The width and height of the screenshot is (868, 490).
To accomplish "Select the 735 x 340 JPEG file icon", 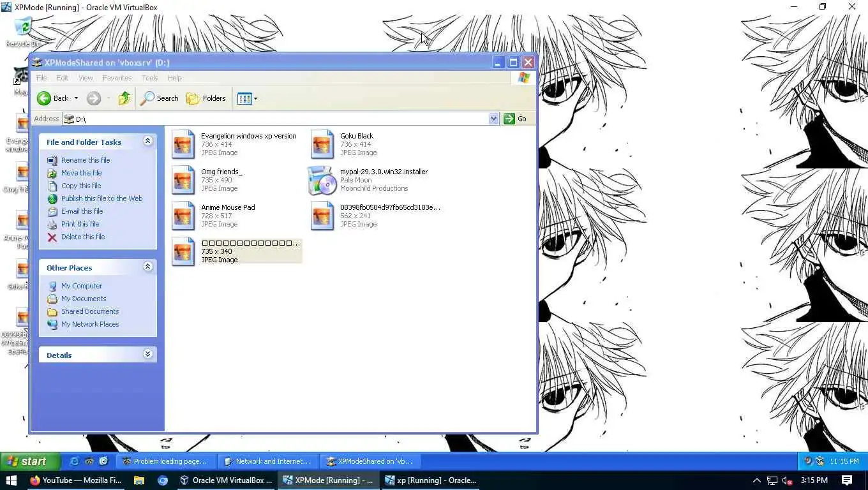I will pos(183,251).
